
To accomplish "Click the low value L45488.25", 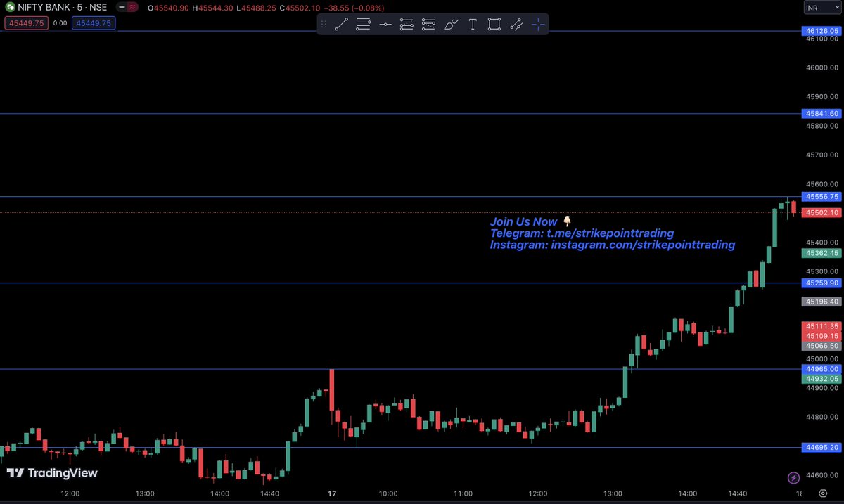I will 257,8.
